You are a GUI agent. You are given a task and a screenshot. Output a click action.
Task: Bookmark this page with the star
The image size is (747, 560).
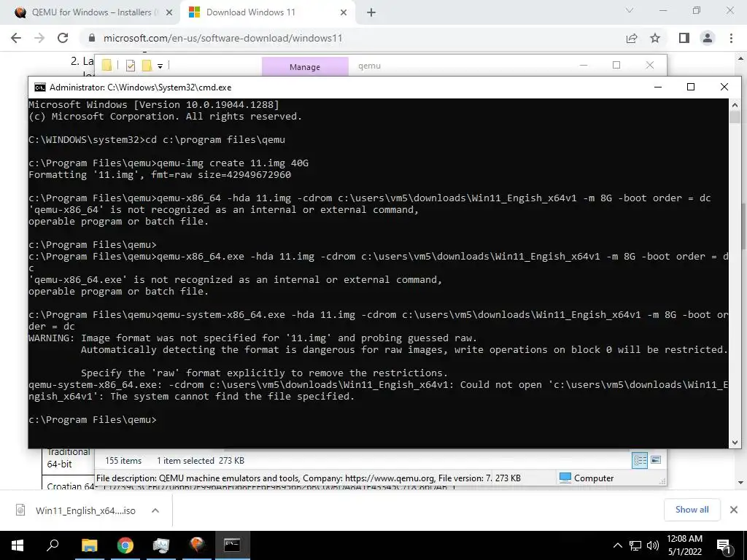pos(655,38)
